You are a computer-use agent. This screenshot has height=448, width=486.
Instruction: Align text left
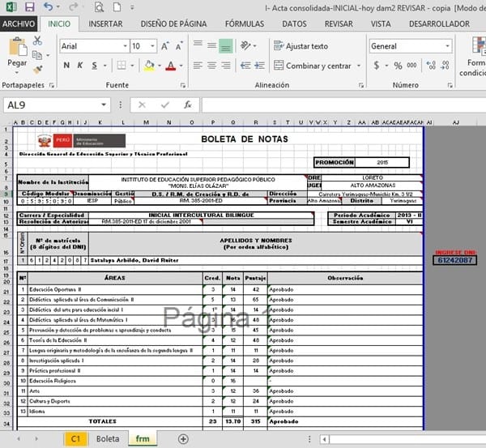[x=198, y=66]
